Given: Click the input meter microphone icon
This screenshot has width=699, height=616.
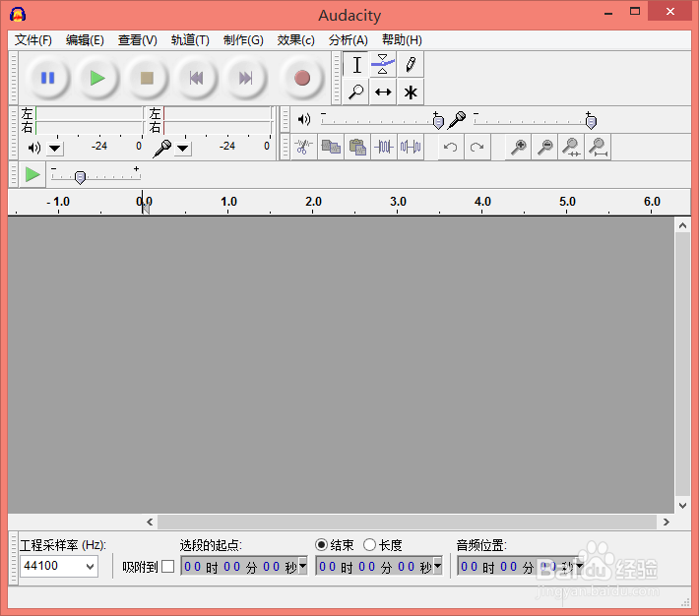Looking at the screenshot, I should (161, 149).
